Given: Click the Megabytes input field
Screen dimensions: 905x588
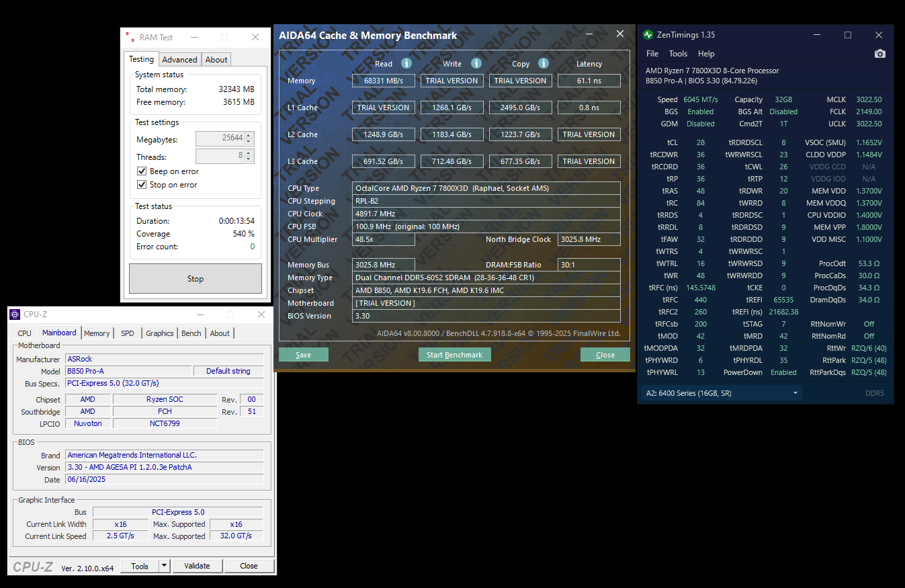Looking at the screenshot, I should pyautogui.click(x=220, y=139).
